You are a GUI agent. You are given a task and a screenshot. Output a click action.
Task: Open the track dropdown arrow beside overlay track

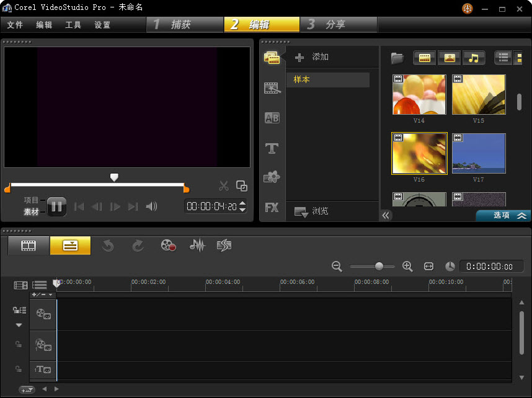19,324
